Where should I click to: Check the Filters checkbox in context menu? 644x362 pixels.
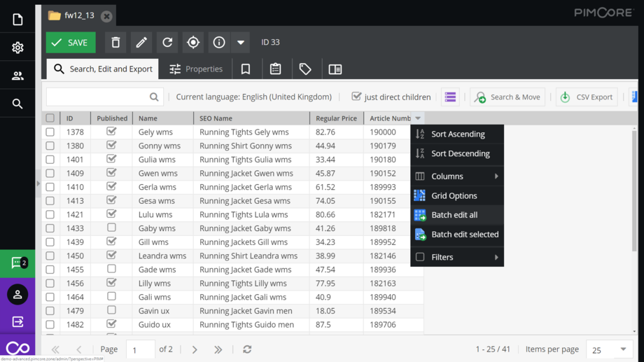click(420, 257)
